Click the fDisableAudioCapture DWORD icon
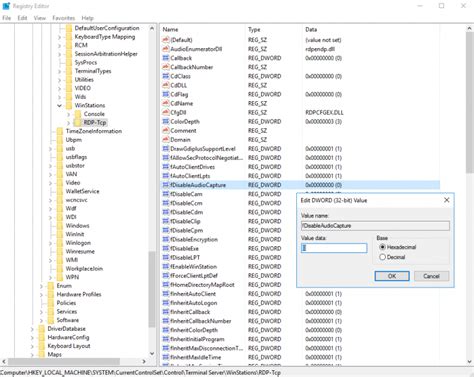 [165, 185]
